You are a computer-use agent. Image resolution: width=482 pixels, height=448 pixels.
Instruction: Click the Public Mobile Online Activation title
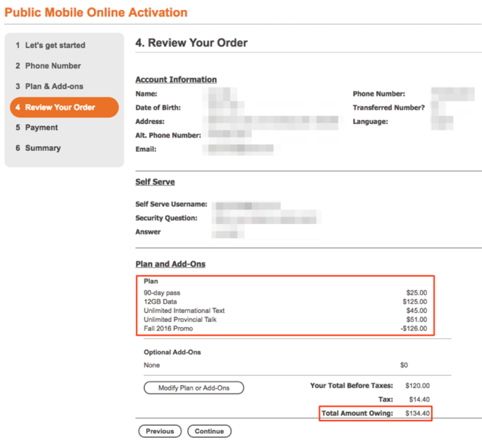(x=96, y=12)
